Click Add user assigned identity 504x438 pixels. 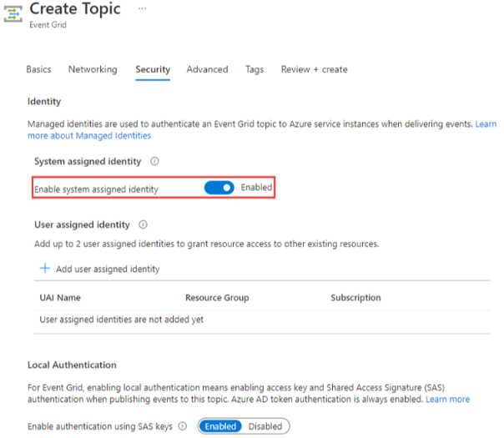pyautogui.click(x=108, y=269)
